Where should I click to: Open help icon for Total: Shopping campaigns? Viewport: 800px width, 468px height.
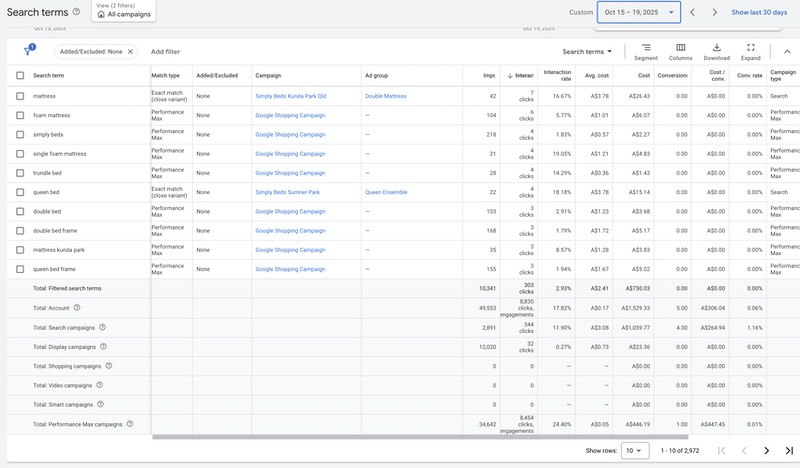[109, 366]
